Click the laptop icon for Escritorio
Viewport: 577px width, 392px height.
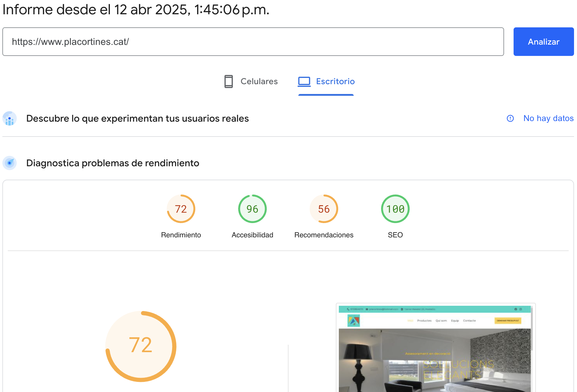pyautogui.click(x=304, y=81)
